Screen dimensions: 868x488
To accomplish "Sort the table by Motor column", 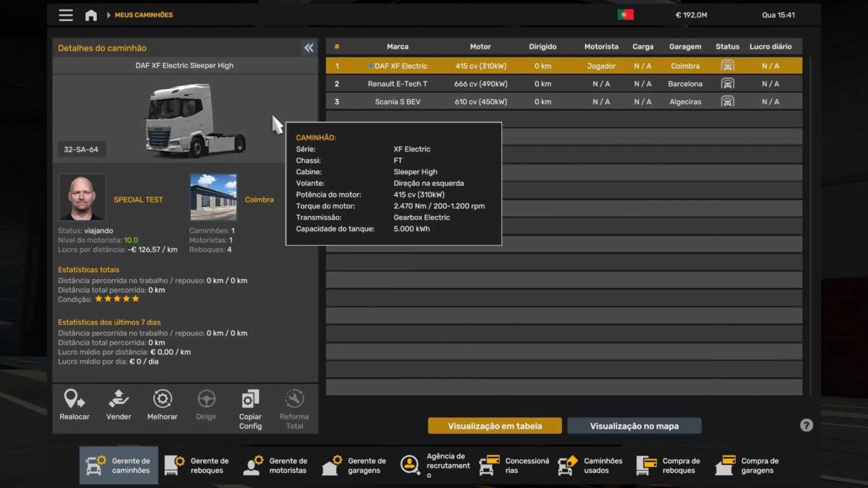I will click(480, 46).
